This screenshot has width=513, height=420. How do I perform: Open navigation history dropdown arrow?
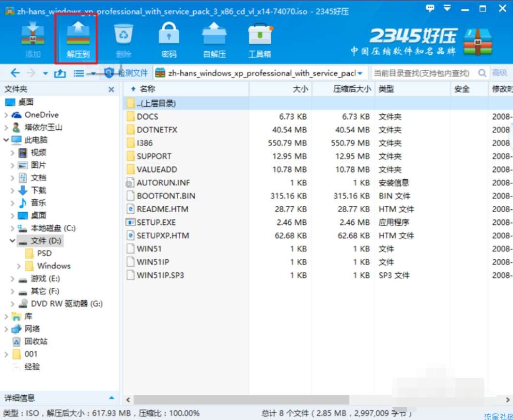[x=46, y=73]
